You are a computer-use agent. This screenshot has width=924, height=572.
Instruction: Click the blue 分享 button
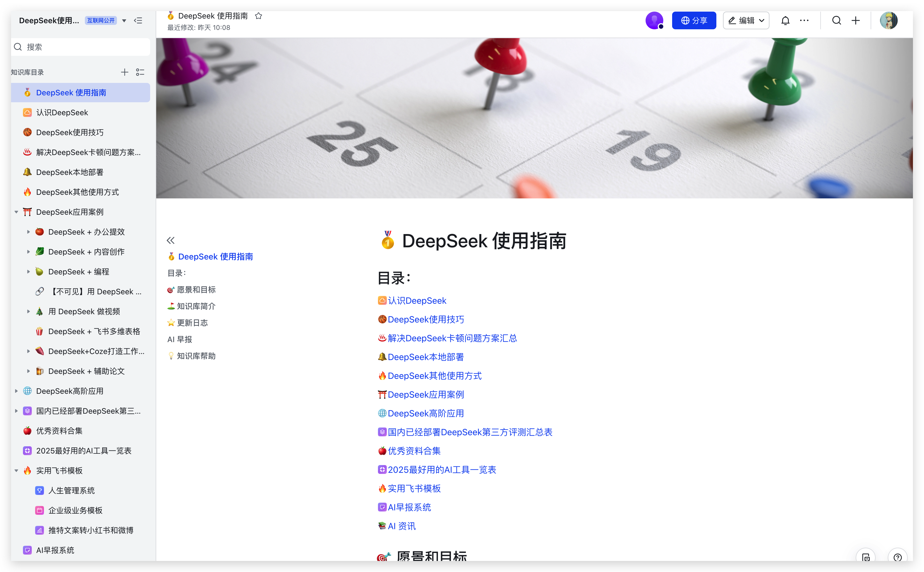(694, 20)
